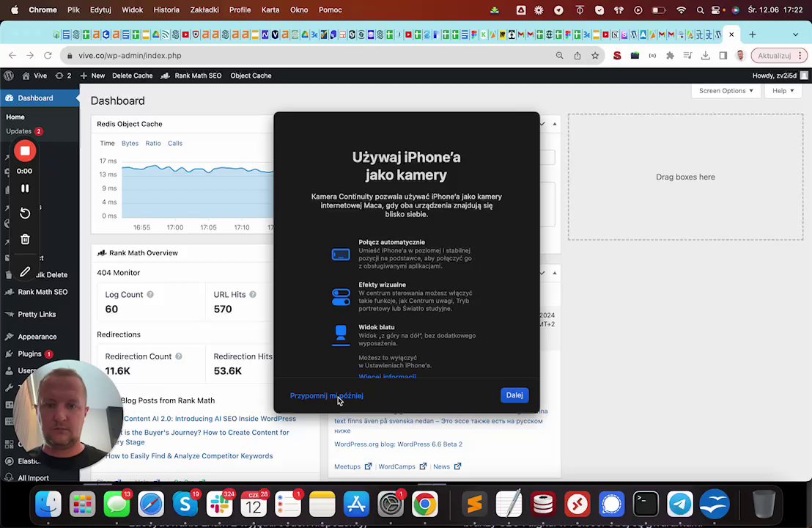Discard recording with the trash icon
Image resolution: width=812 pixels, height=528 pixels.
[x=25, y=239]
